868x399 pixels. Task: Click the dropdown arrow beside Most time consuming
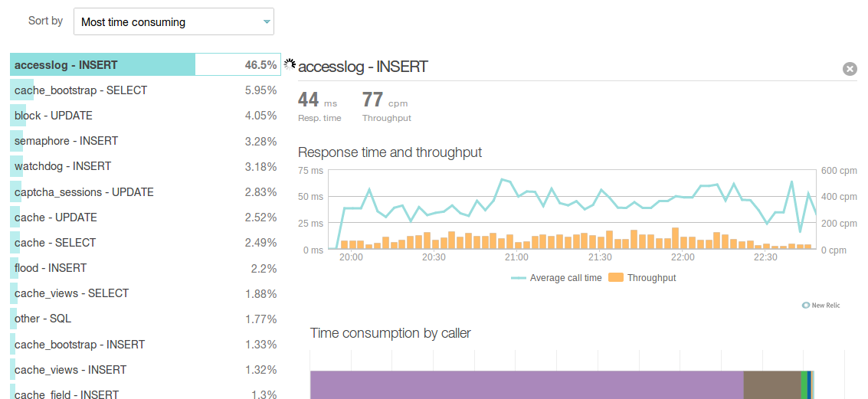[267, 22]
